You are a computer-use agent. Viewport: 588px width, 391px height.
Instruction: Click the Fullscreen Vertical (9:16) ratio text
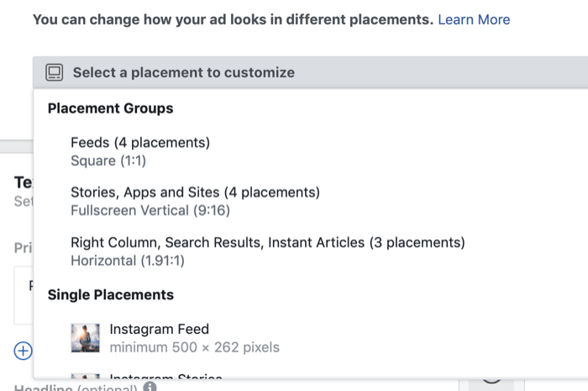coord(150,210)
